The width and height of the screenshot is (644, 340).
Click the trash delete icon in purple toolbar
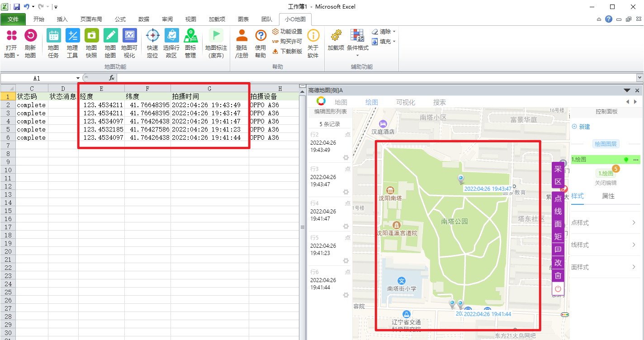(x=558, y=275)
